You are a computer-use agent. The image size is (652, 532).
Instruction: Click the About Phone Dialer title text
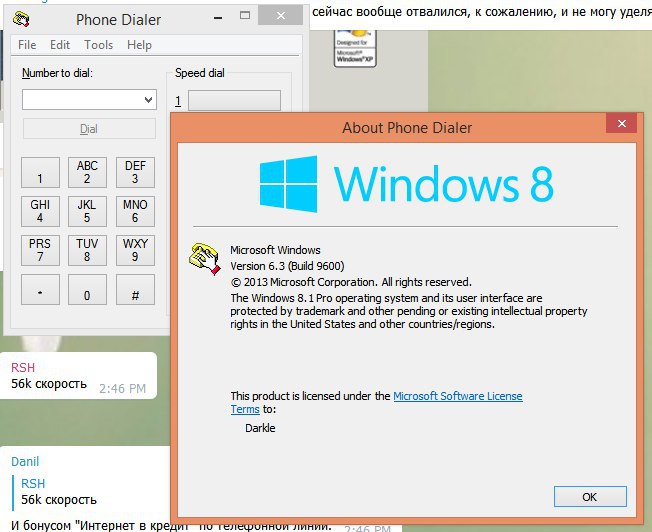[407, 128]
